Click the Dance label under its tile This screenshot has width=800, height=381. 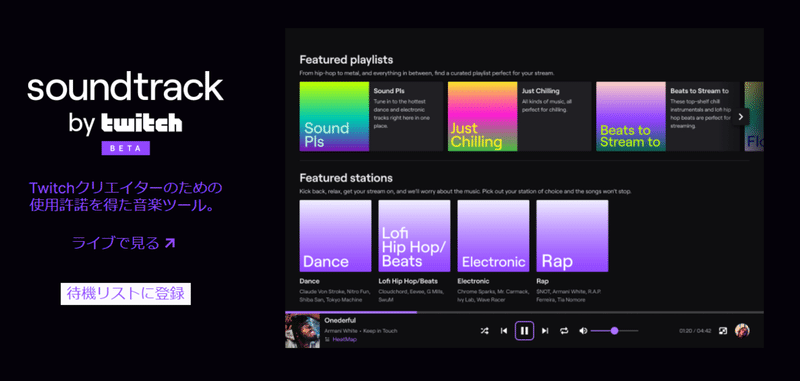pos(309,281)
